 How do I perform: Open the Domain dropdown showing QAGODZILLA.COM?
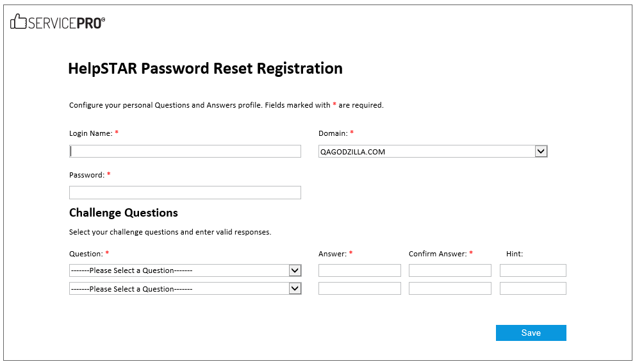click(x=433, y=151)
